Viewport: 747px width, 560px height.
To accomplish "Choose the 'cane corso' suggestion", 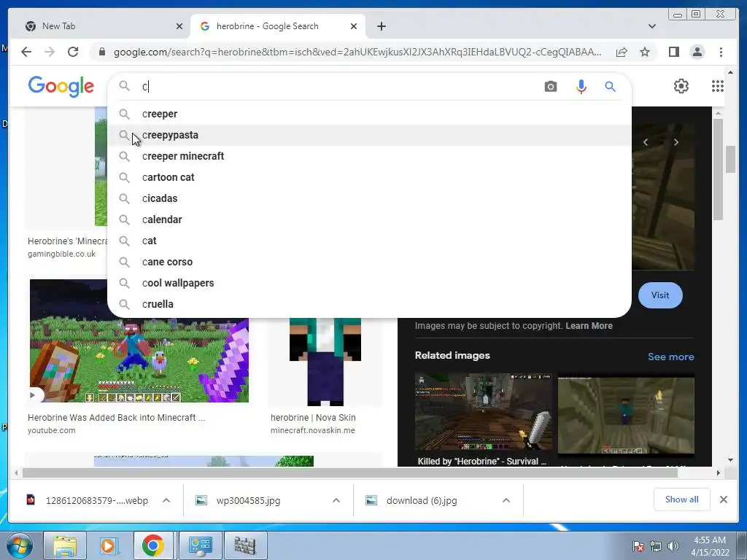I will click(369, 262).
